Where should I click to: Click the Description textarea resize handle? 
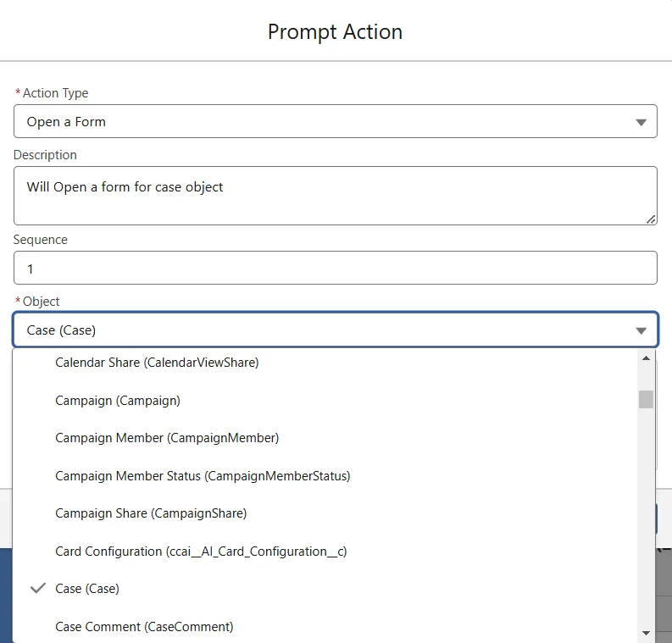pos(651,219)
